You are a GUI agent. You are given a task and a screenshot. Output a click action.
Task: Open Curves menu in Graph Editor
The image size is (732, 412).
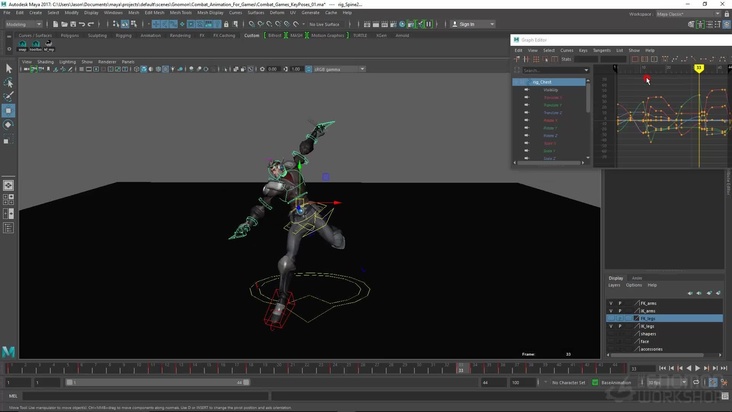coord(567,50)
